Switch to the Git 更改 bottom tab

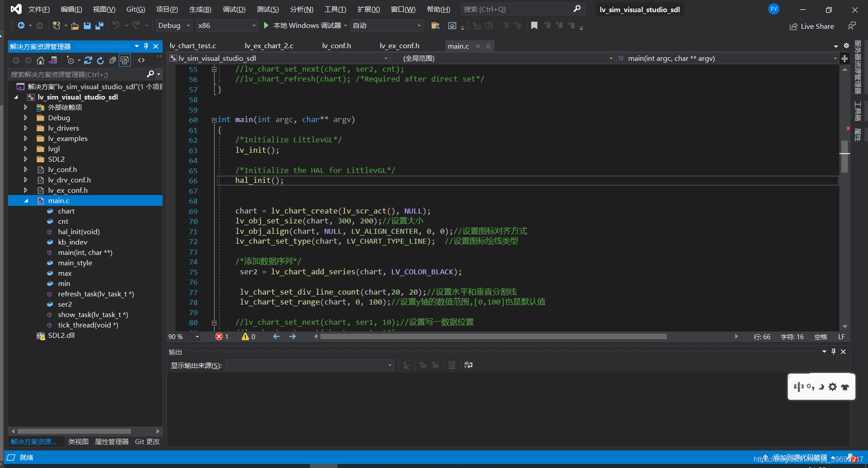pos(147,442)
